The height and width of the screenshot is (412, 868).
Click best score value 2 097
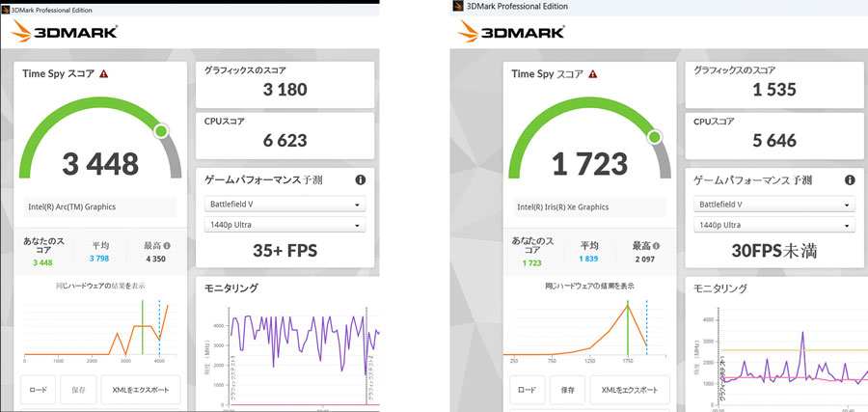tap(644, 259)
